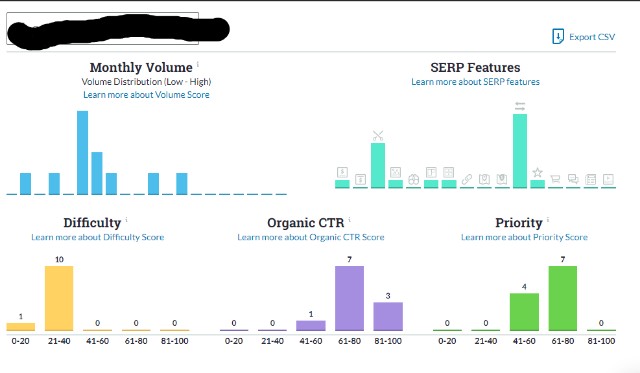Click the brain Knowledge Panel SERP icon
640x373 pixels.
(413, 179)
